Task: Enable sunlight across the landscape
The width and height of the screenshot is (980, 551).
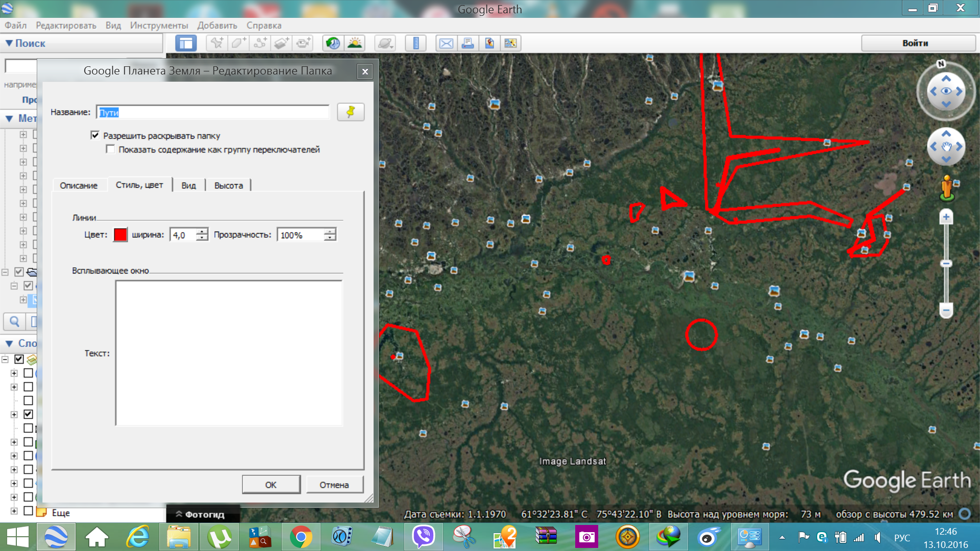Action: pyautogui.click(x=354, y=43)
